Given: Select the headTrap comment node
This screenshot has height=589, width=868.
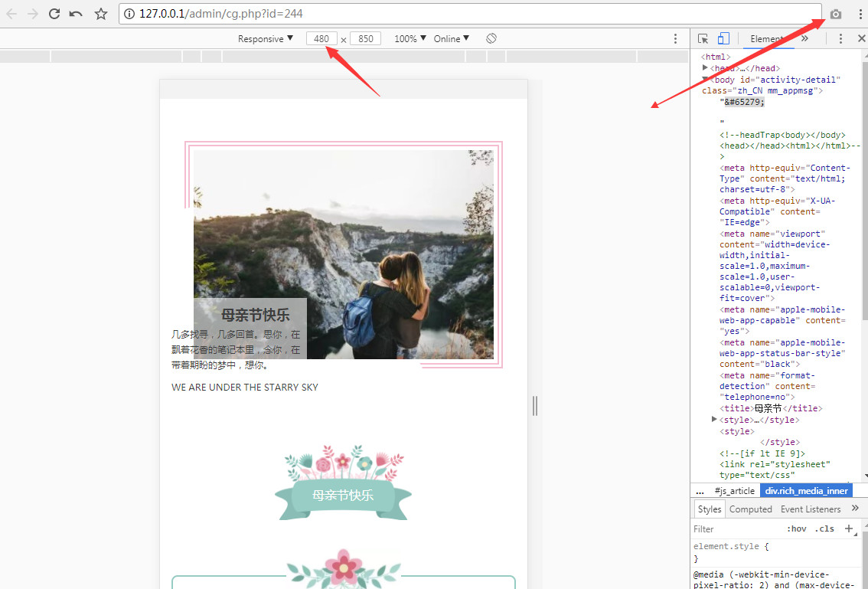Looking at the screenshot, I should (791, 146).
